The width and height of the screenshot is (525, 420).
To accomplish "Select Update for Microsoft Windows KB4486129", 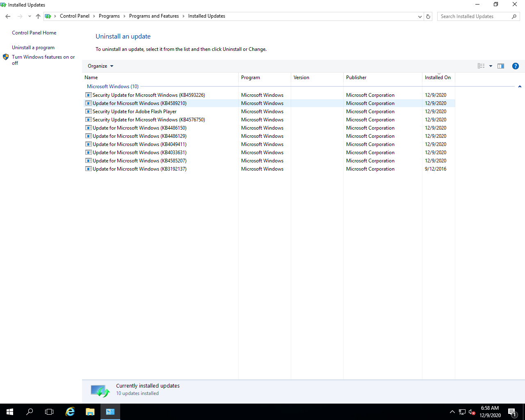I will (x=268, y=136).
